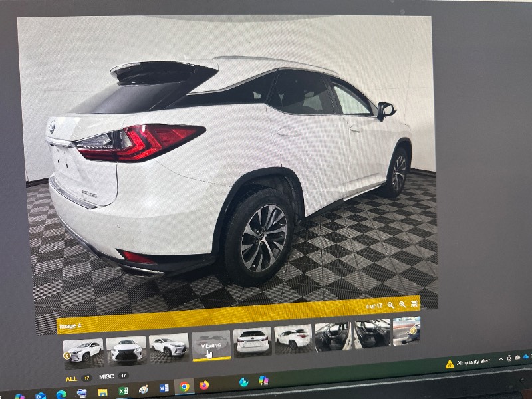Select the second thumbnail showing the front grille
The image size is (532, 399).
126,349
